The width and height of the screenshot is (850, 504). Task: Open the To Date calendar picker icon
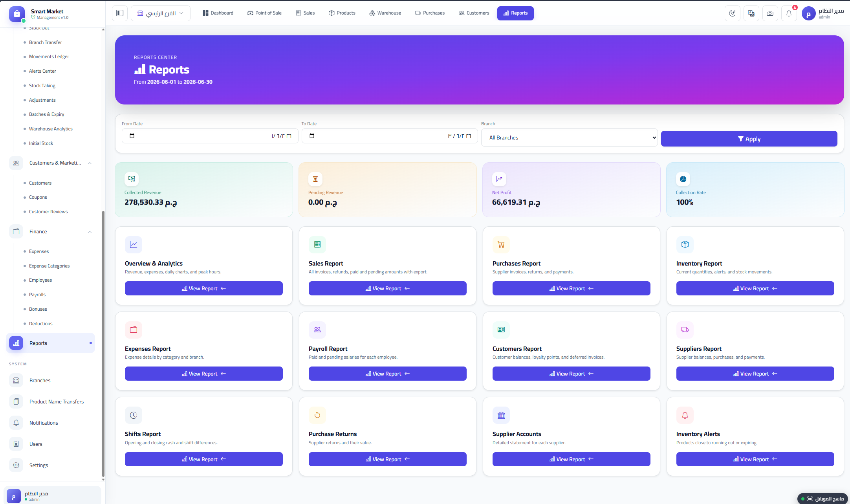pos(312,136)
